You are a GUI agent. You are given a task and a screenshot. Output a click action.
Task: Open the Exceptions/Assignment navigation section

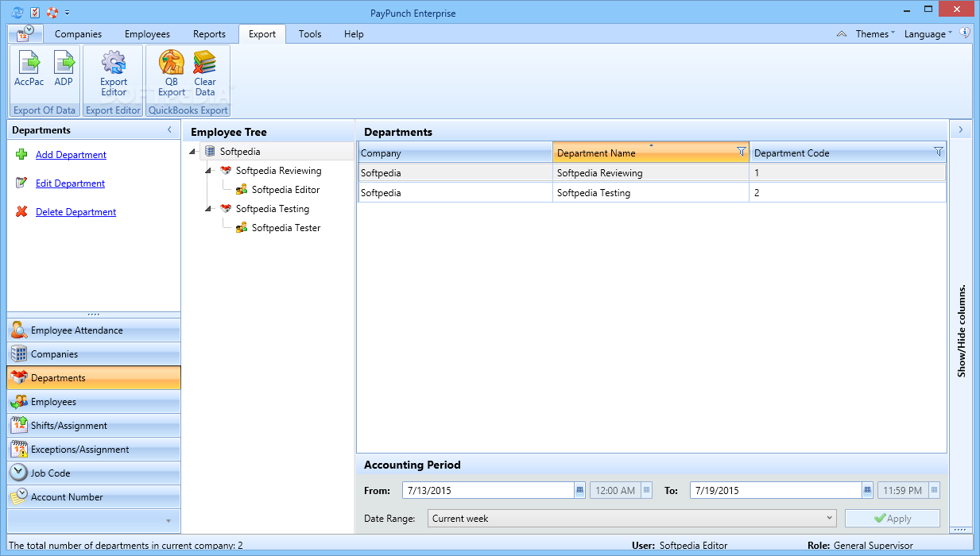pos(94,450)
